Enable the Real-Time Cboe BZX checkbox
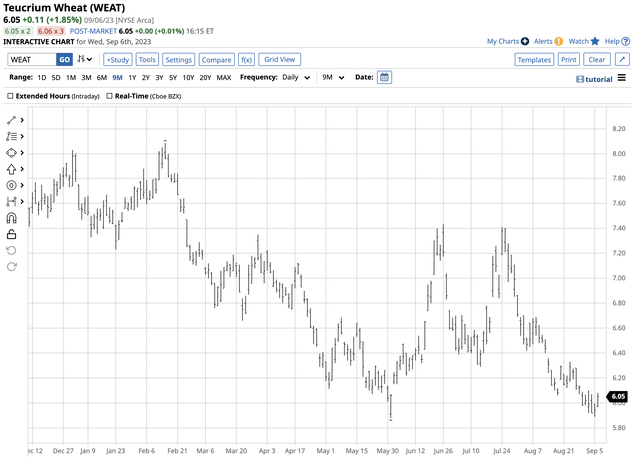 [109, 96]
